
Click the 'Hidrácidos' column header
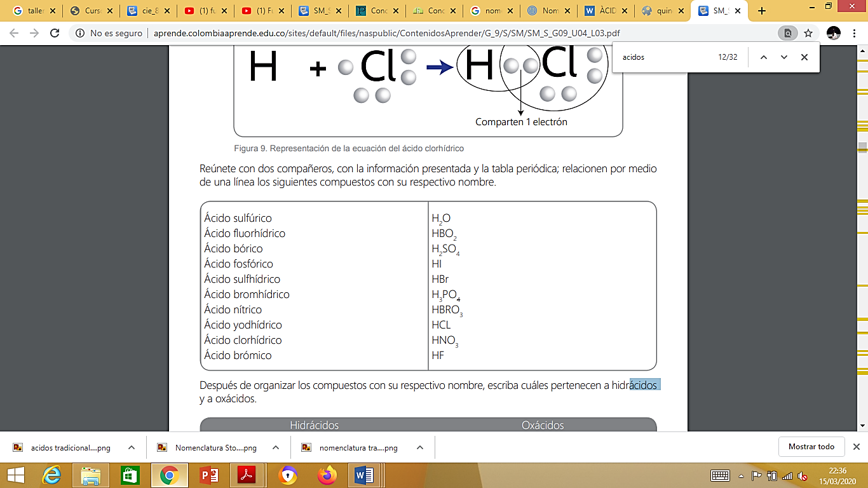[x=315, y=425]
